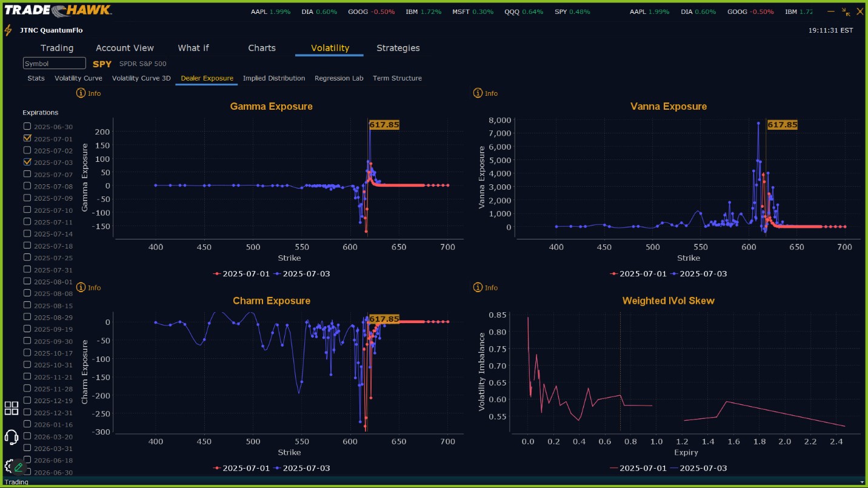
Task: Uncheck the 2025-07-01 expiration
Action: coord(27,138)
